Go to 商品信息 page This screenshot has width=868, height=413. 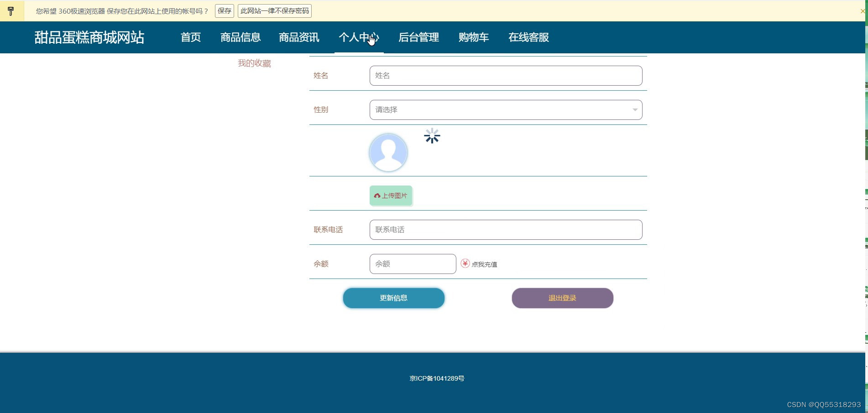click(x=241, y=37)
